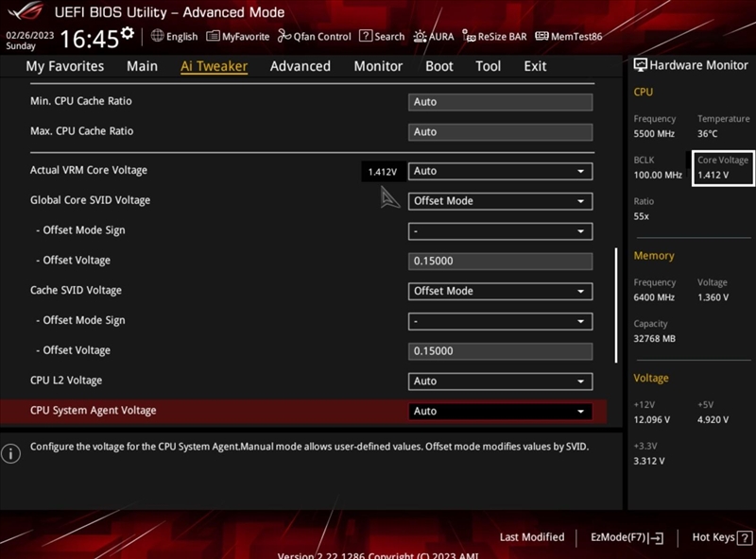Select the Exit tab
The image size is (756, 559).
click(535, 66)
